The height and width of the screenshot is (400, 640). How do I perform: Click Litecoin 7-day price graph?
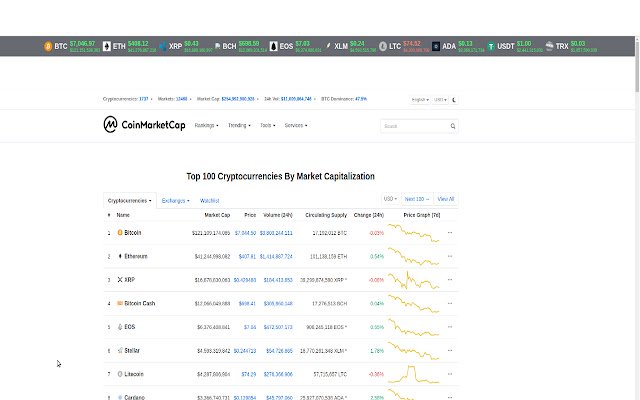(x=413, y=374)
